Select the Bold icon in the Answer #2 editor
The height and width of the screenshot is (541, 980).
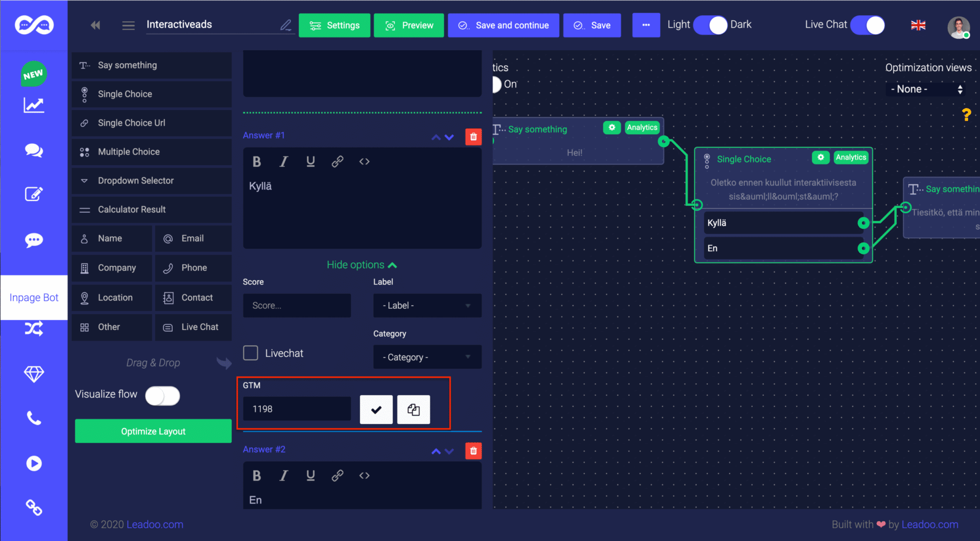click(x=257, y=475)
